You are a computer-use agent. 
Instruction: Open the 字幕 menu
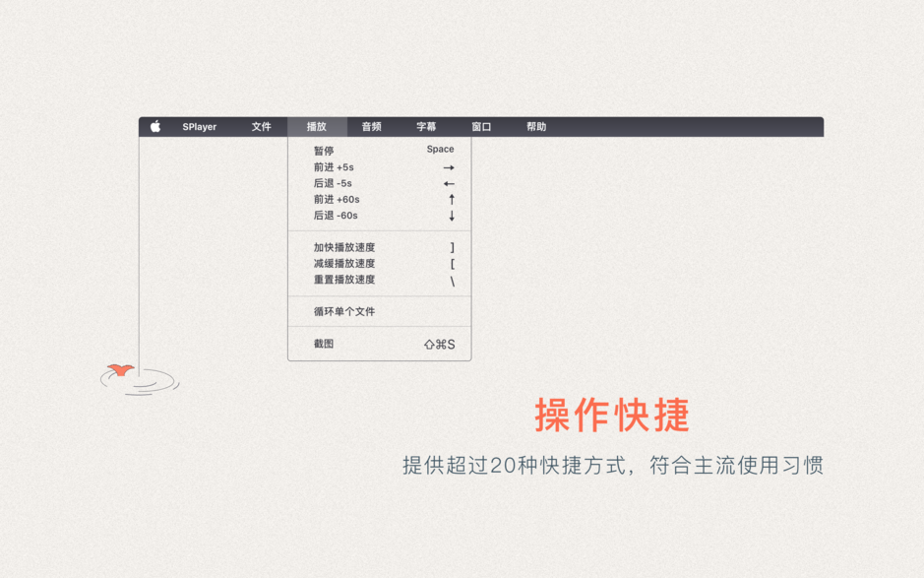tap(425, 126)
